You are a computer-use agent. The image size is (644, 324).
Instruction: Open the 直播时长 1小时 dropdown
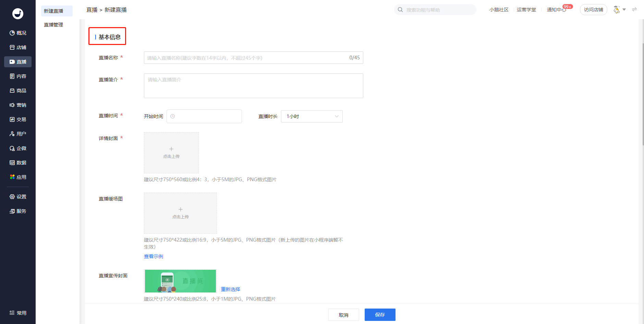pyautogui.click(x=312, y=116)
